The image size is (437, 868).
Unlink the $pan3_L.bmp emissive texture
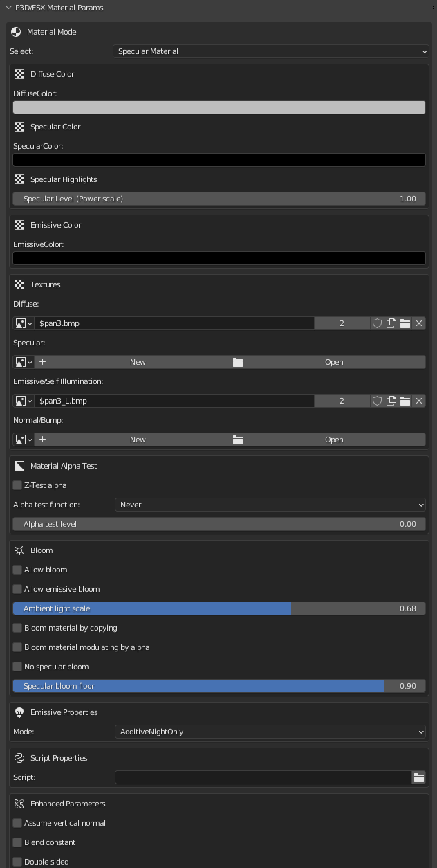(x=419, y=401)
